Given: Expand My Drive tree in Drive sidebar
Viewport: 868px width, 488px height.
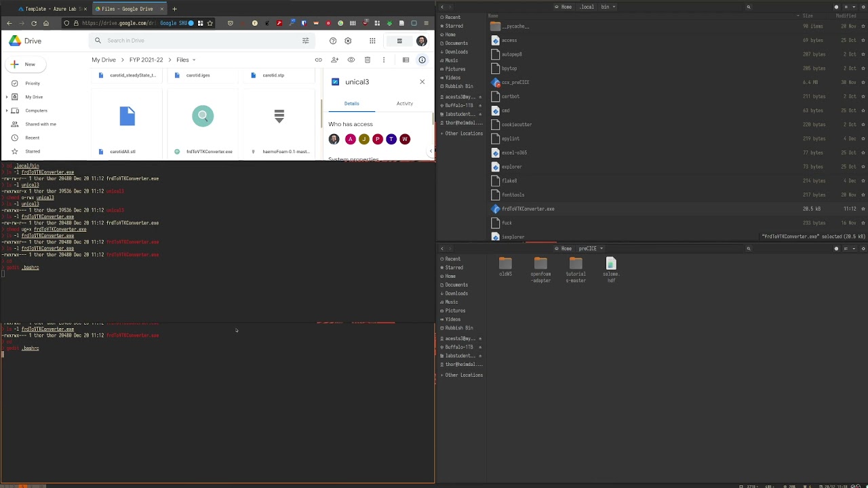Looking at the screenshot, I should click(6, 97).
